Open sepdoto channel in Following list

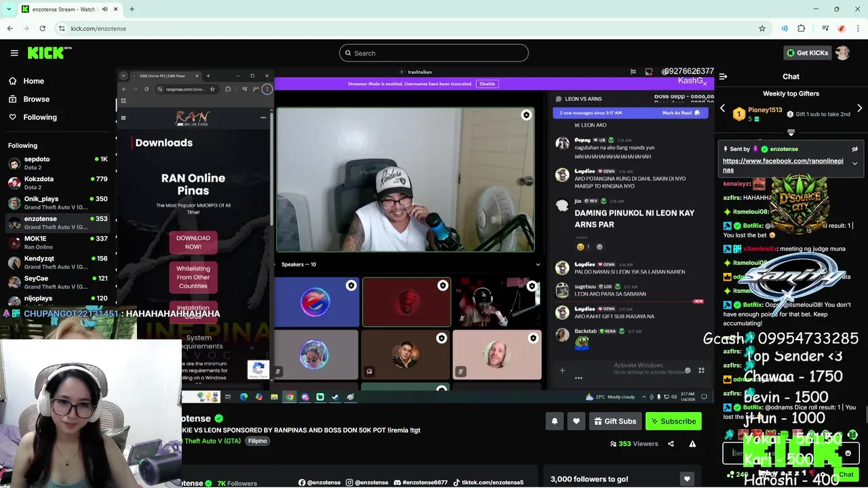coord(58,163)
